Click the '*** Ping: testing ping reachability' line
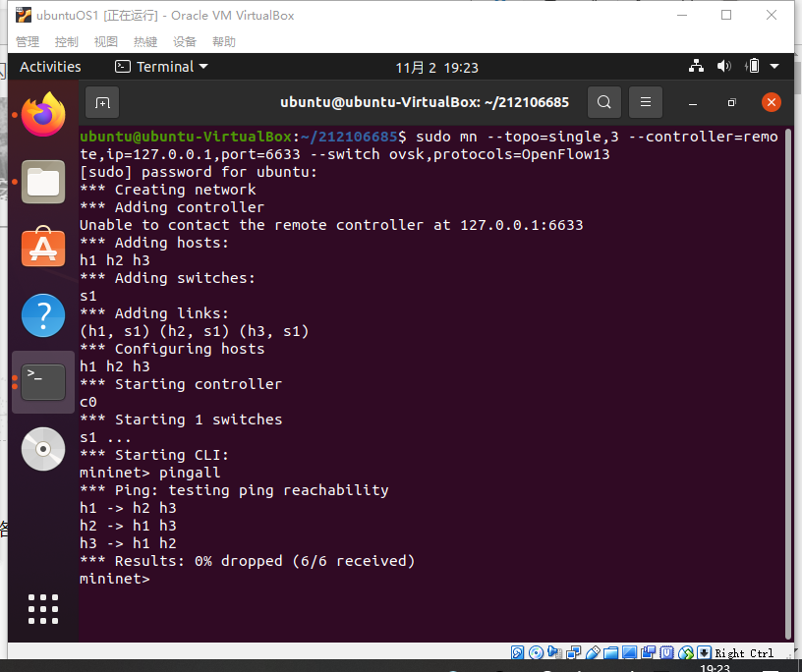802x672 pixels. (x=234, y=490)
